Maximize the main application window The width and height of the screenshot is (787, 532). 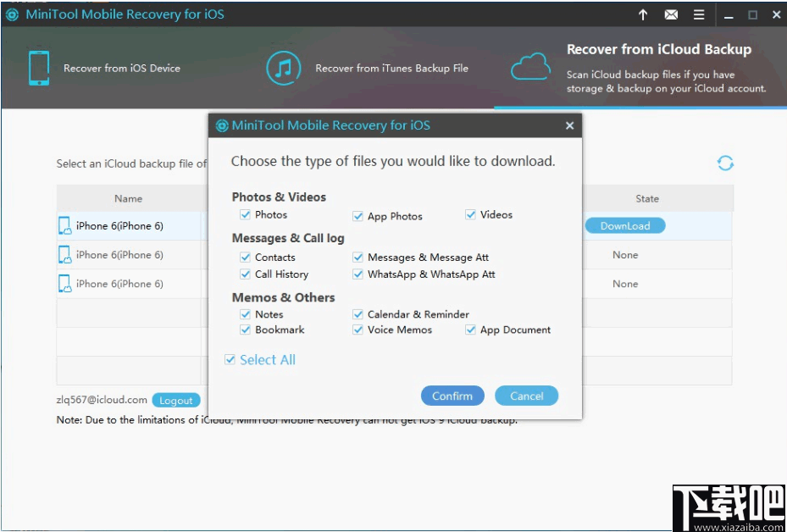click(x=752, y=15)
